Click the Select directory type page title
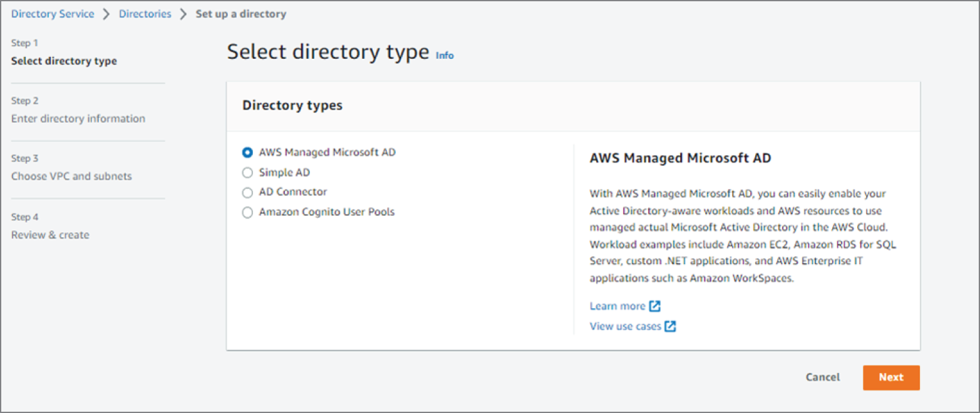This screenshot has width=980, height=413. (328, 52)
